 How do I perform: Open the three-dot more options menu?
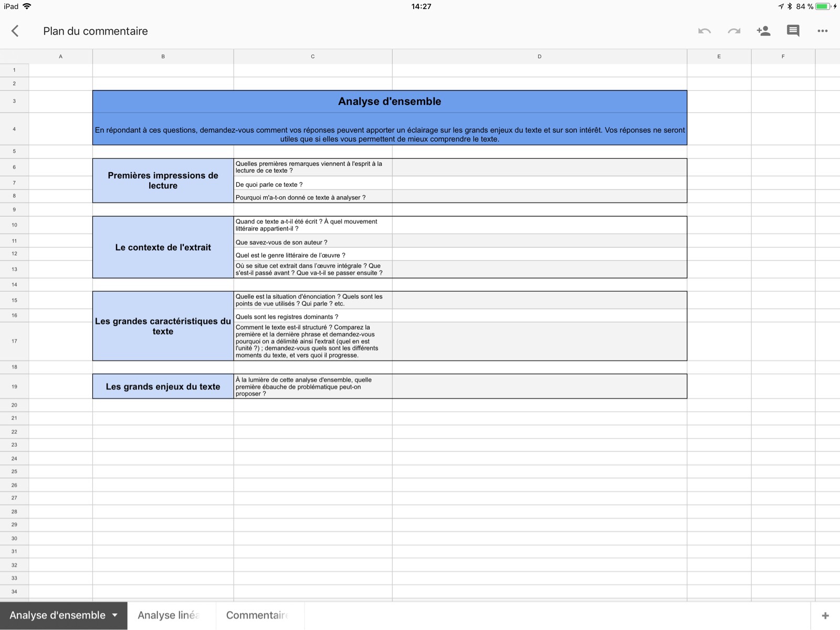coord(823,31)
